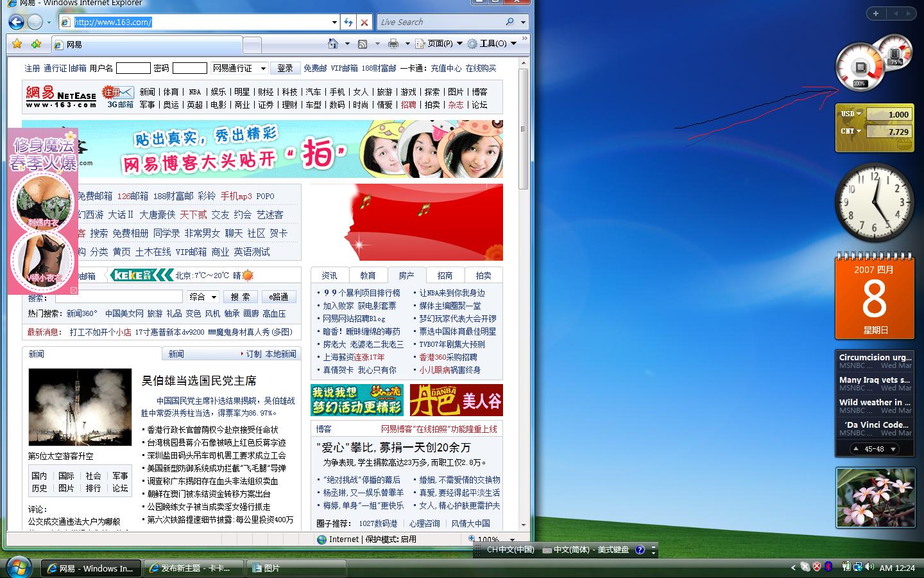The image size is (924, 578).
Task: Close the floating pink side advertisement
Action: [74, 291]
